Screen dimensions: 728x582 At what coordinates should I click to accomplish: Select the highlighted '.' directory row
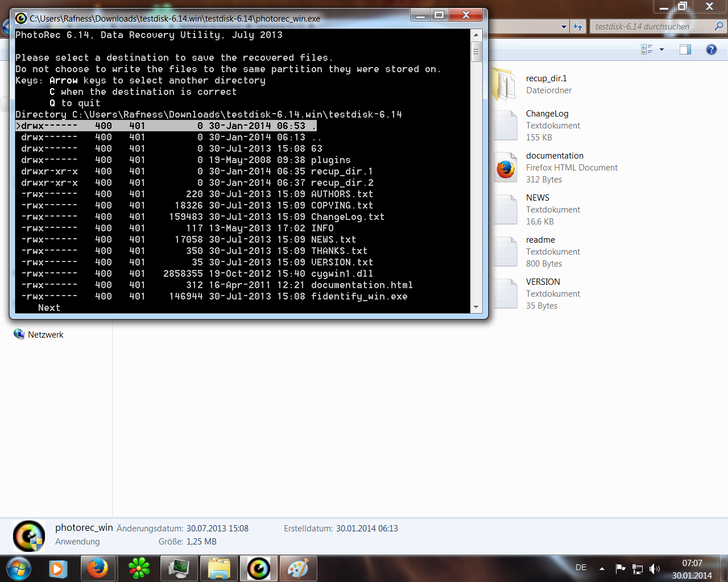166,126
